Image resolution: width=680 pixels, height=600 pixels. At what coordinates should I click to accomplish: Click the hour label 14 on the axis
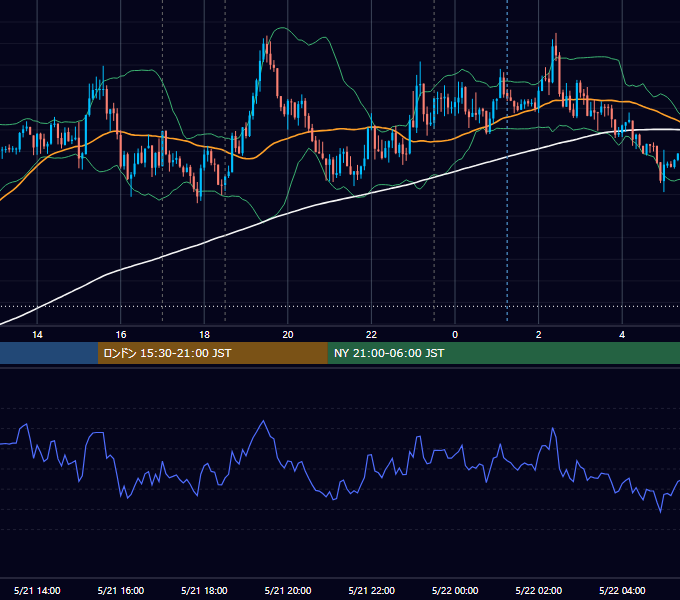point(37,335)
